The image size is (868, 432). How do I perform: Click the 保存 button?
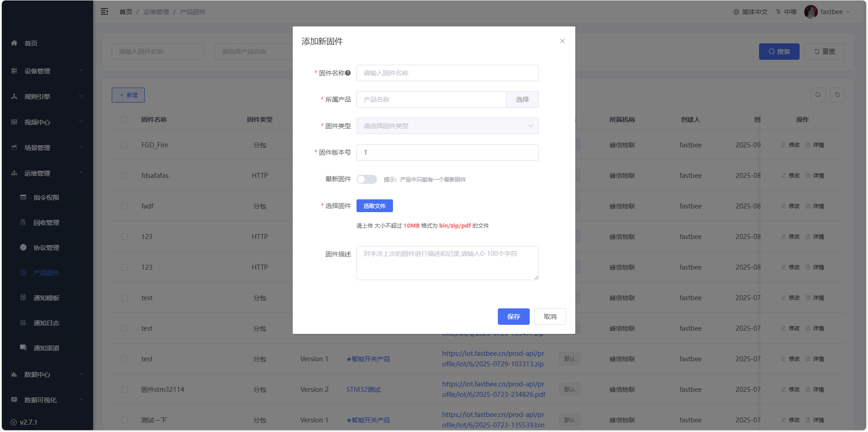513,317
